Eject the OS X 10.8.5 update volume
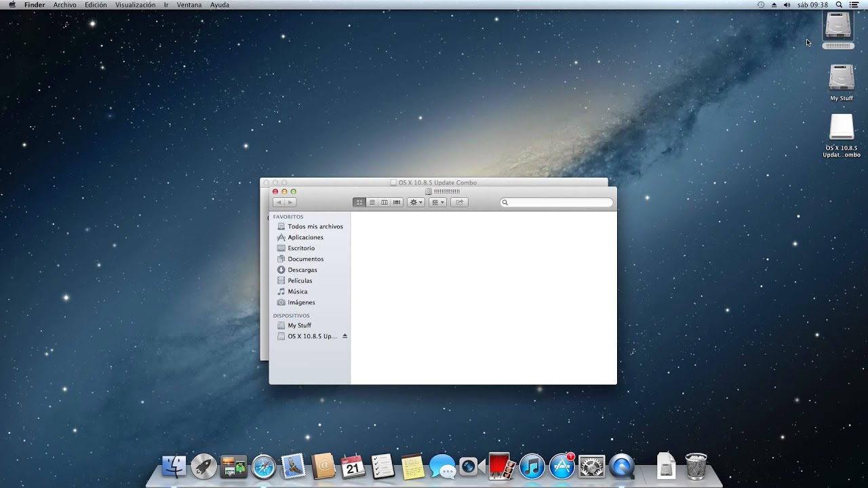 click(x=344, y=336)
